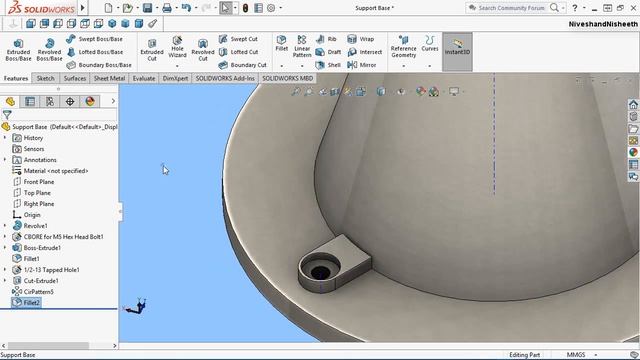Screen dimensions: 640x360
Task: Select the Draft tool
Action: tap(329, 52)
